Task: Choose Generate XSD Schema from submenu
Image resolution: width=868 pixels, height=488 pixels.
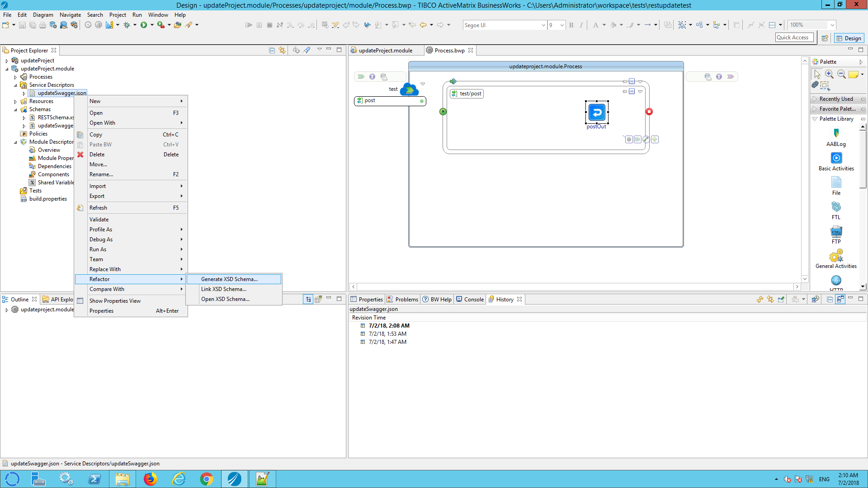Action: 234,279
